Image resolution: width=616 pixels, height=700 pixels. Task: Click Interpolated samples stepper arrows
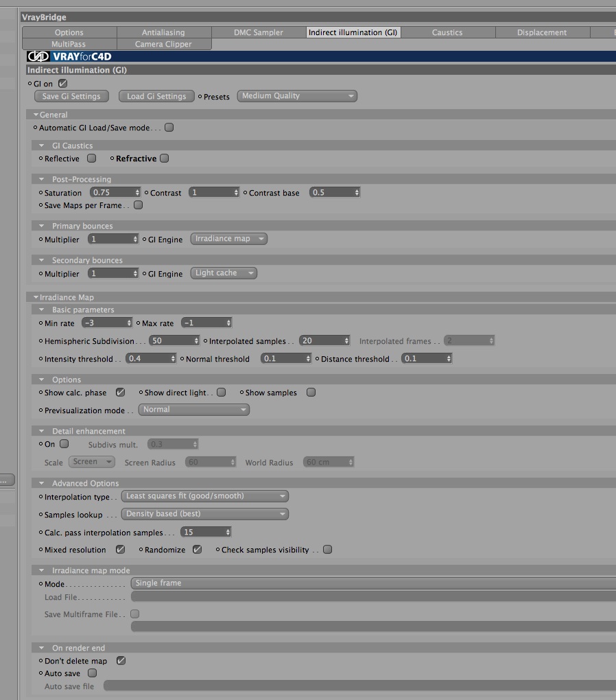pyautogui.click(x=347, y=340)
